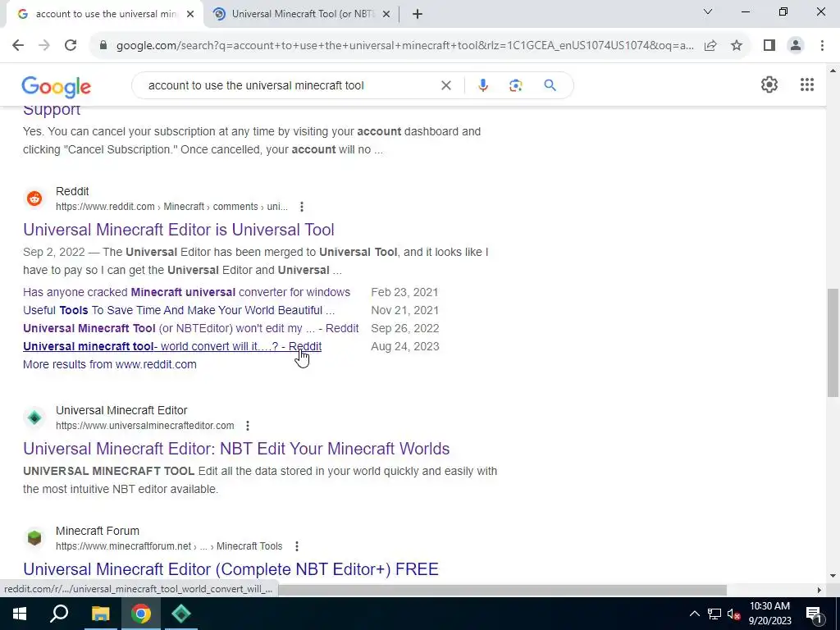The width and height of the screenshot is (840, 630).
Task: Open Useful Tools To Save Time link
Action: point(178,311)
